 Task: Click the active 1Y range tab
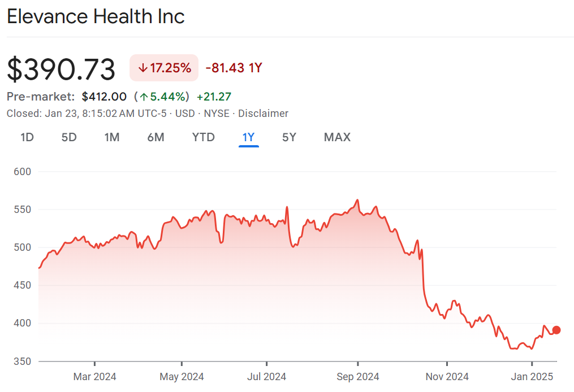(x=248, y=137)
